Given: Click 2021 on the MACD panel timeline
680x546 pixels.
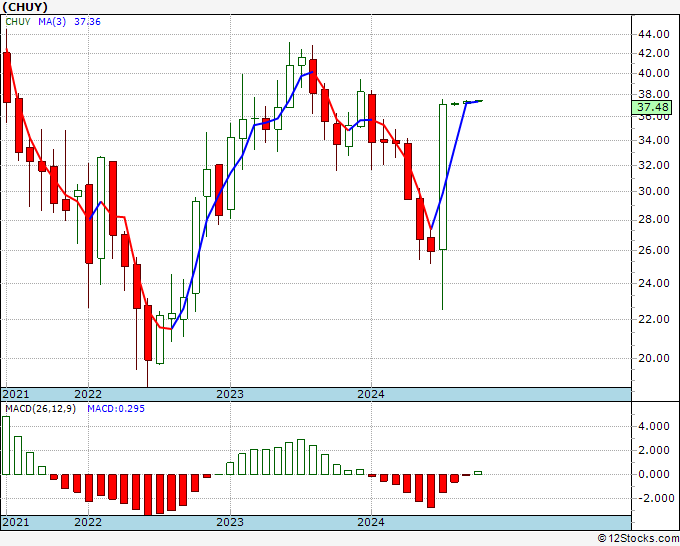Looking at the screenshot, I should (16, 522).
